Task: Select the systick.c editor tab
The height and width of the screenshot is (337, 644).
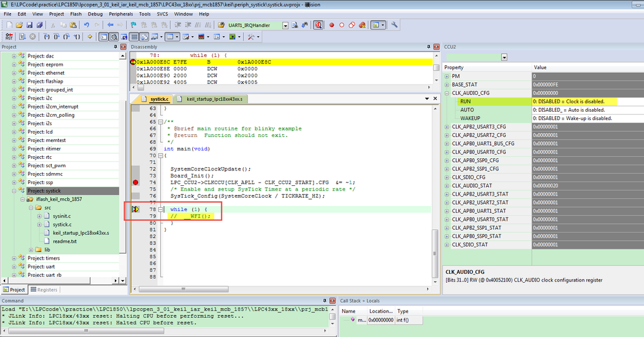Action: [156, 99]
